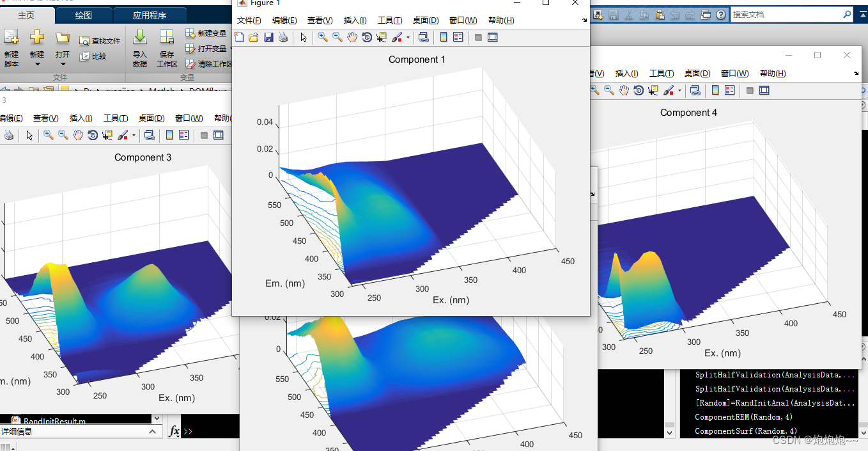The image size is (868, 451).
Task: Click MATLAB Help question mark icon
Action: 721,14
